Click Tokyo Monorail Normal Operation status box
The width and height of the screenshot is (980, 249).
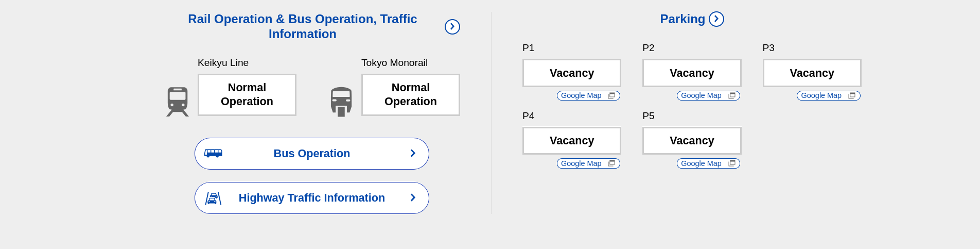[411, 95]
